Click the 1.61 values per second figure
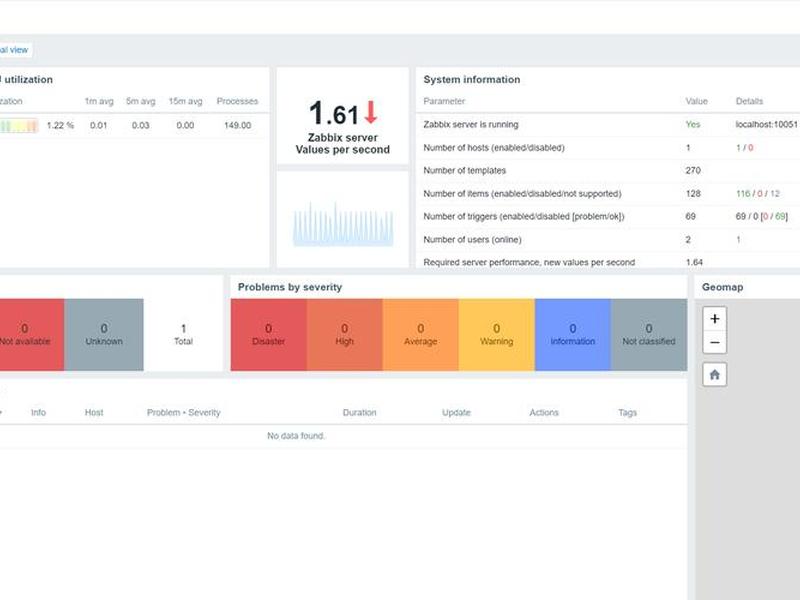The image size is (800, 600). tap(334, 113)
